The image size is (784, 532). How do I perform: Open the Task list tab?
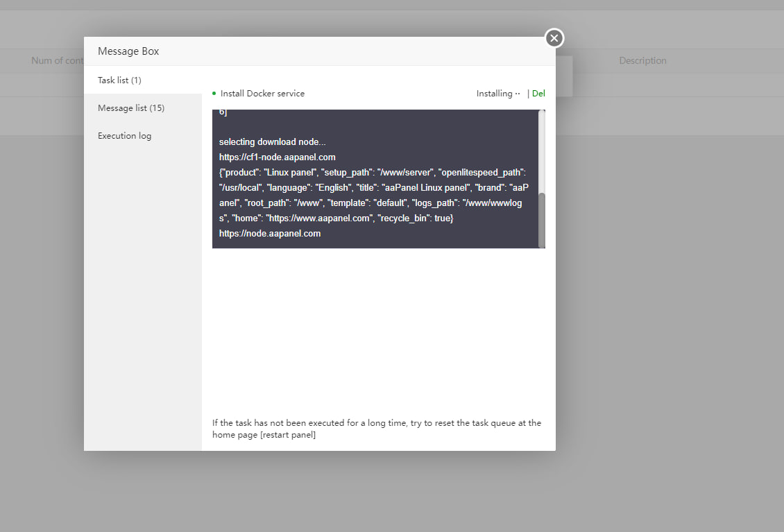click(x=119, y=80)
